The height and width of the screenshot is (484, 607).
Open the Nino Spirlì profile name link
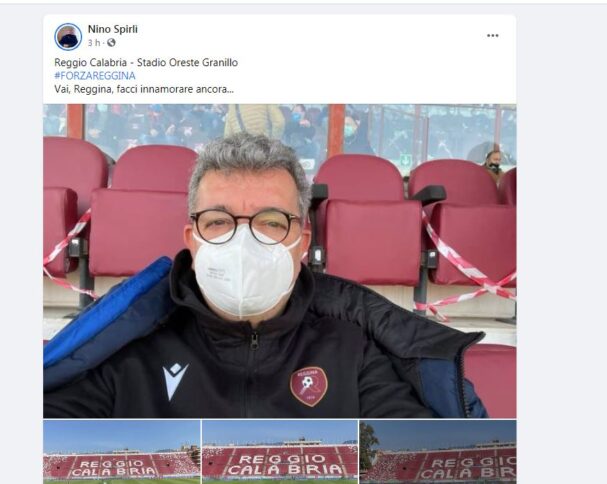click(x=113, y=29)
